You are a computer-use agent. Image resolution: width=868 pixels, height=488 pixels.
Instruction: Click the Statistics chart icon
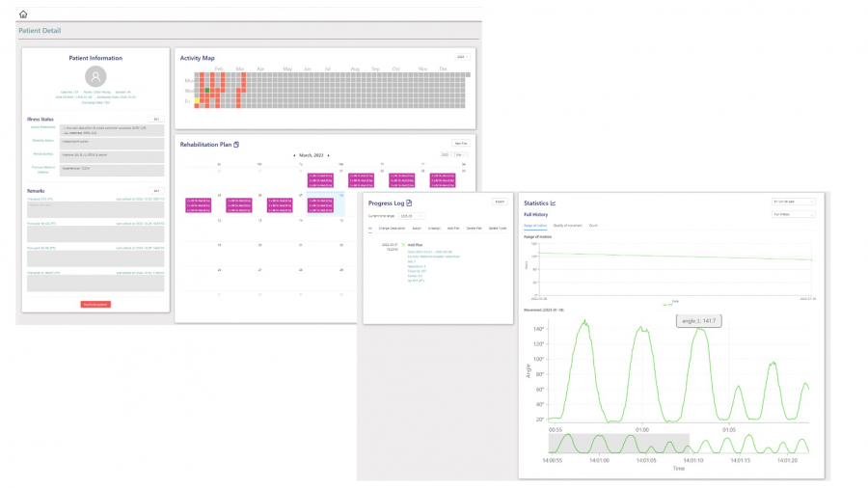[x=553, y=203]
